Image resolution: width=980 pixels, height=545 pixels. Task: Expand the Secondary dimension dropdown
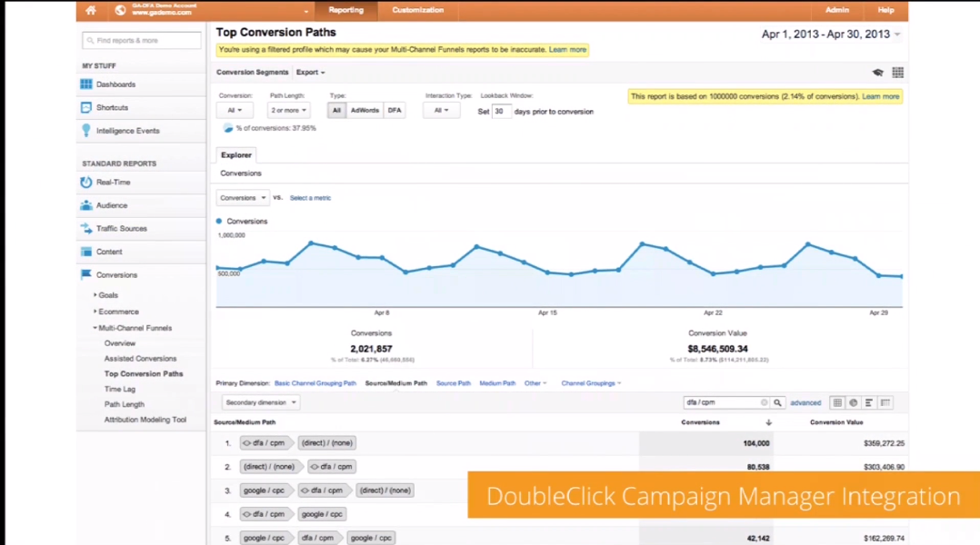[x=261, y=402]
